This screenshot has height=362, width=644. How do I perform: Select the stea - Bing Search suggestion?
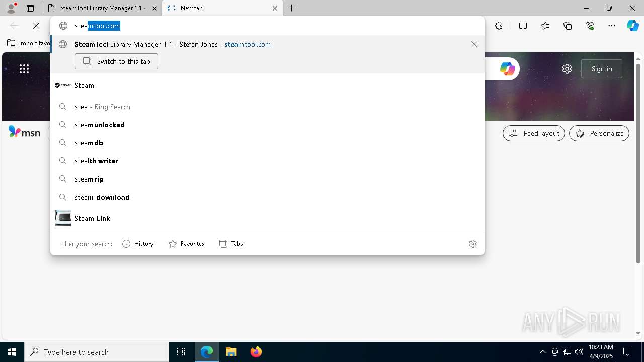267,107
